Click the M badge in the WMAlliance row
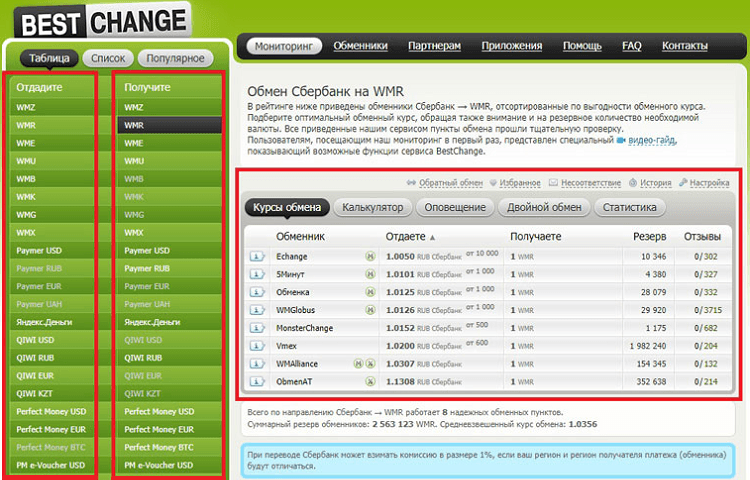This screenshot has width=750, height=480. 358,364
